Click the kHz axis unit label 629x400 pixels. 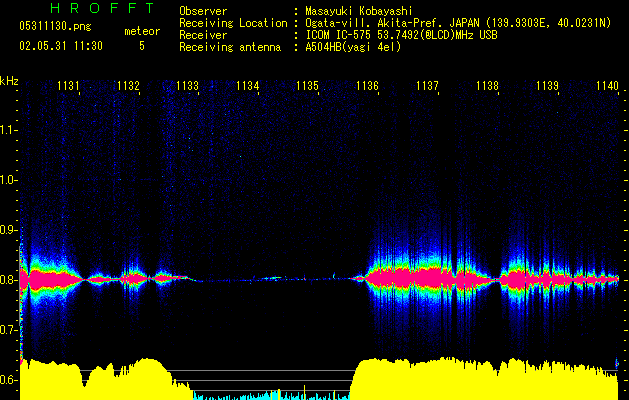[9, 81]
